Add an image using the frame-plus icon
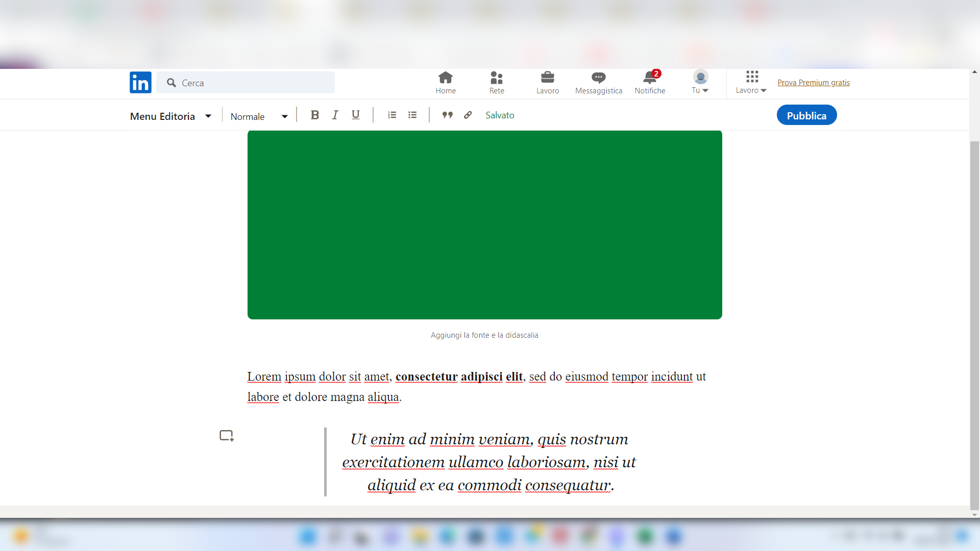The width and height of the screenshot is (980, 551). click(226, 435)
